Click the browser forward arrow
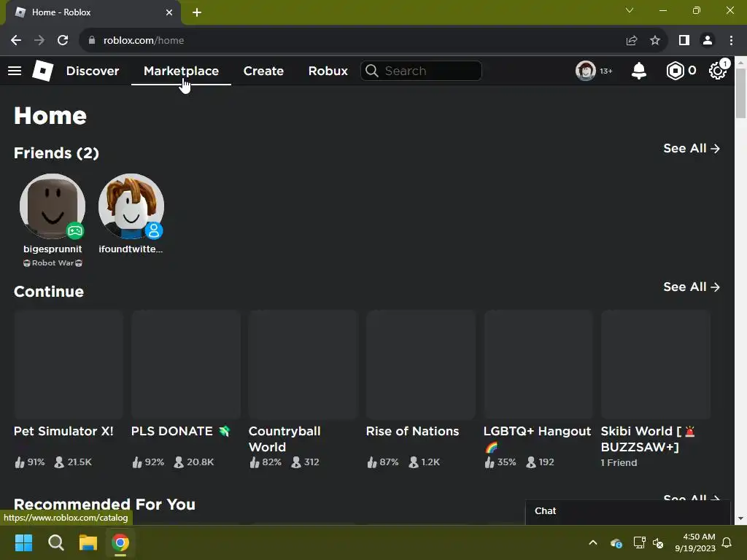 [39, 41]
